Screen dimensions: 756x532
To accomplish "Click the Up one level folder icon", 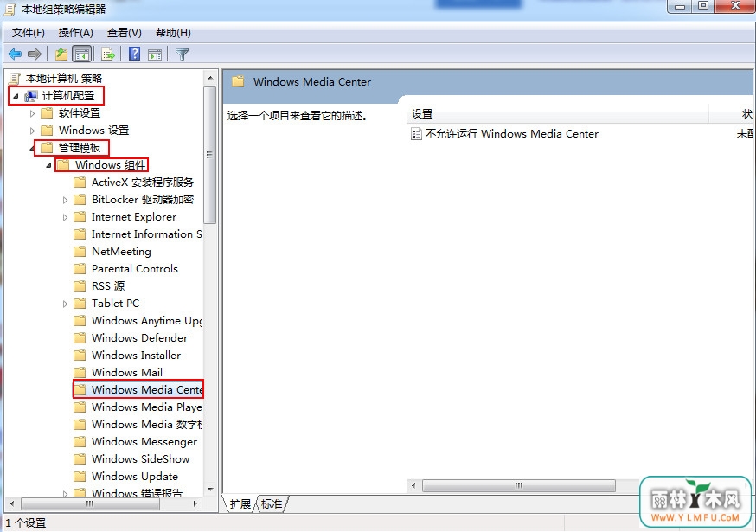I will 61,54.
